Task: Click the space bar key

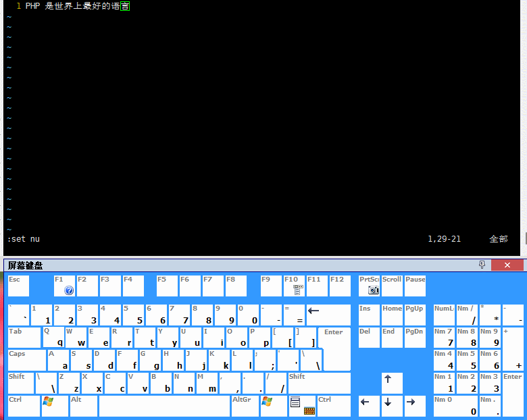Action: [164, 406]
